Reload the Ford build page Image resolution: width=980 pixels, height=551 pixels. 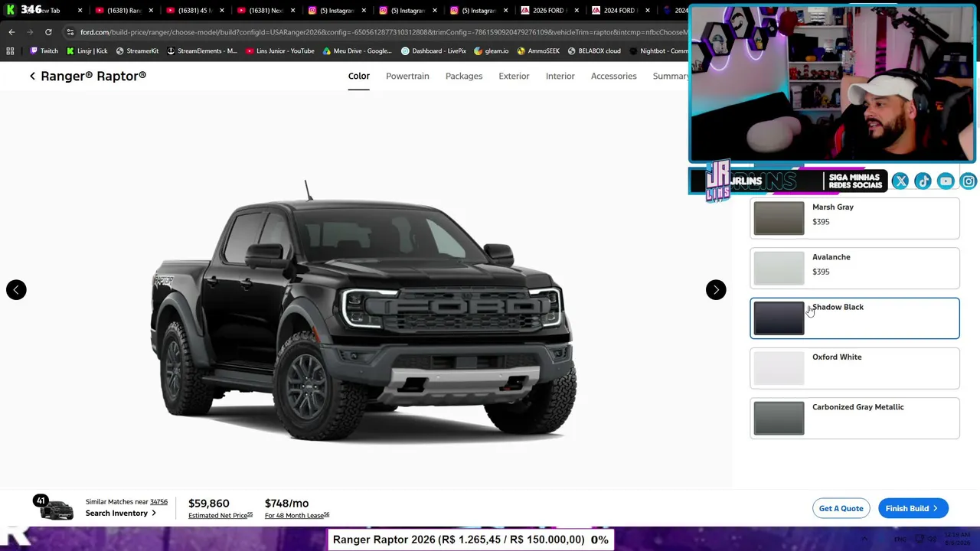click(48, 32)
